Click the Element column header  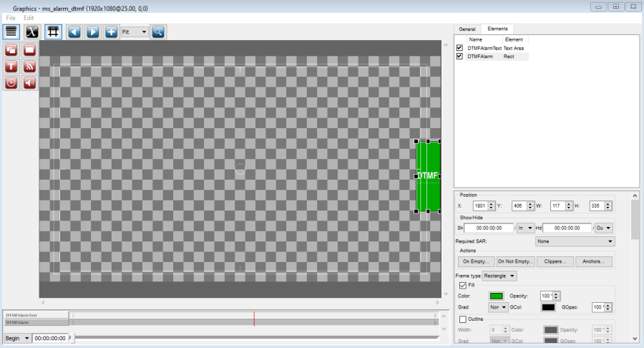[x=514, y=39]
